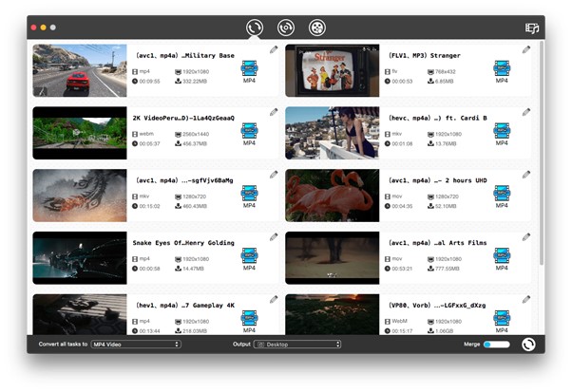Start conversion with the round convert button

pyautogui.click(x=527, y=345)
